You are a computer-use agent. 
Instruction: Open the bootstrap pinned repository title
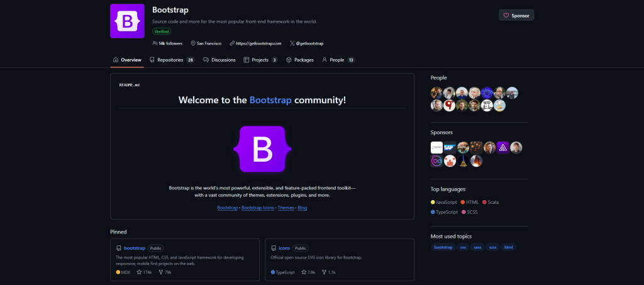(x=135, y=248)
